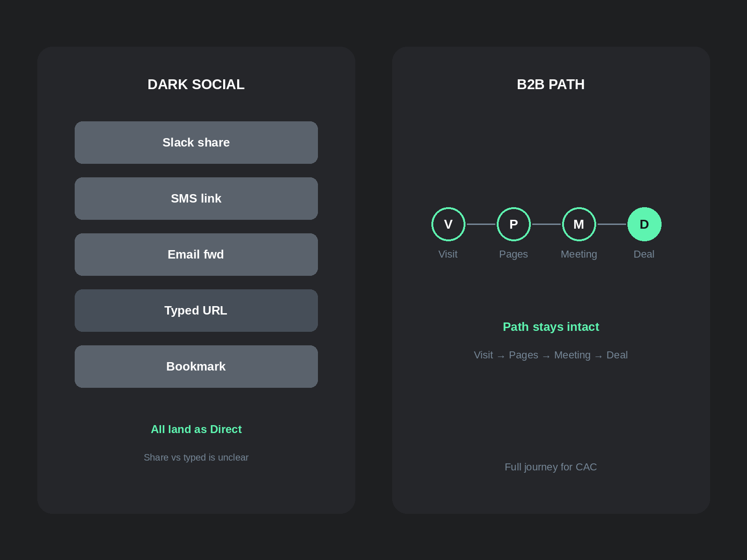
Task: Click the Meeting label under M node
Action: 579,254
